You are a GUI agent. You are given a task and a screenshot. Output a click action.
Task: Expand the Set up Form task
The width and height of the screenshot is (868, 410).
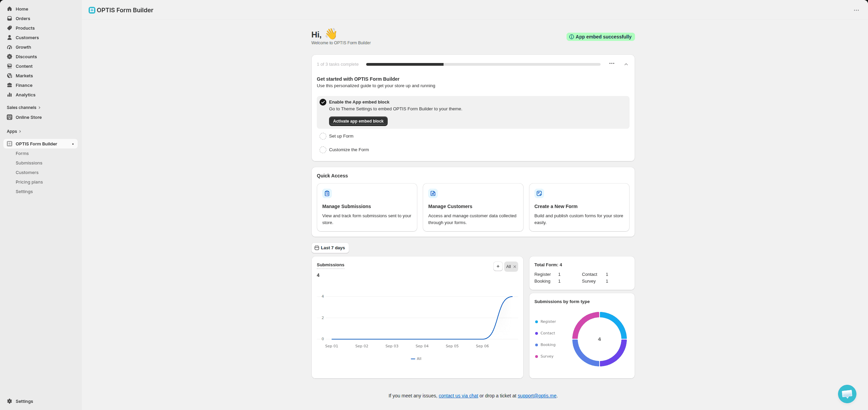341,136
